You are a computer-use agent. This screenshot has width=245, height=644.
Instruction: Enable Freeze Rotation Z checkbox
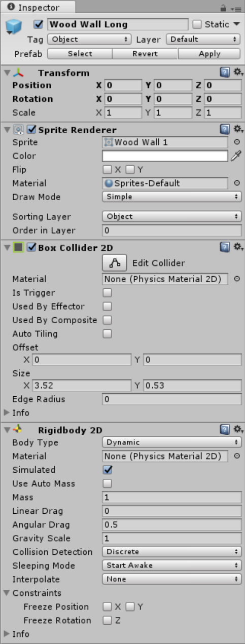pos(107,620)
